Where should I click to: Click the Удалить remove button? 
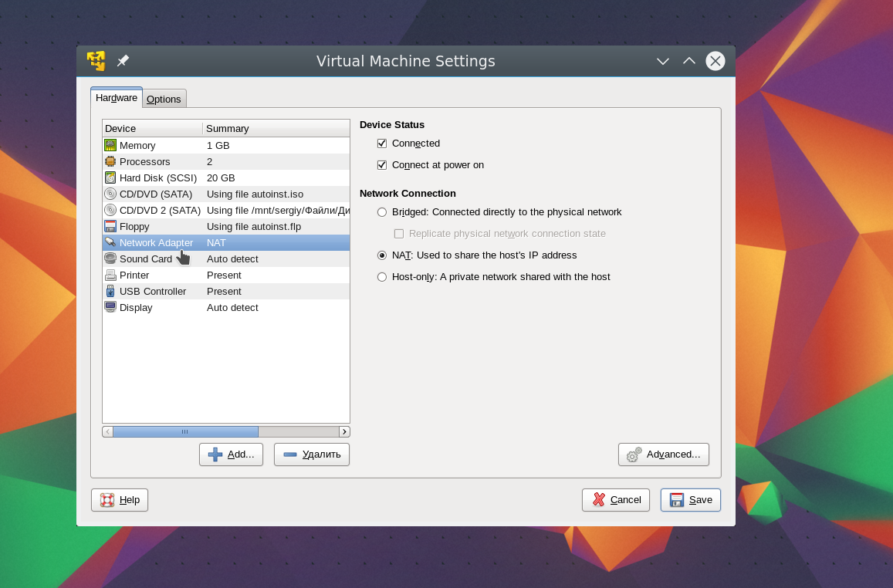pyautogui.click(x=312, y=455)
